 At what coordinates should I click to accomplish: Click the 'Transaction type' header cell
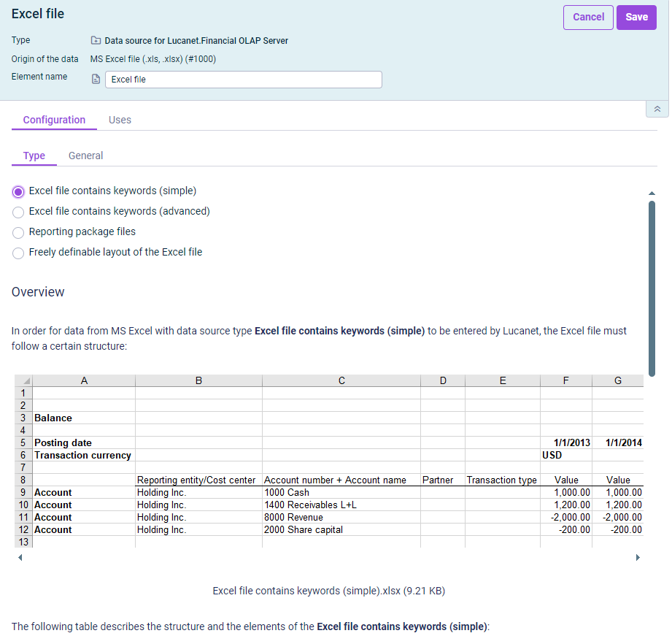(x=502, y=480)
